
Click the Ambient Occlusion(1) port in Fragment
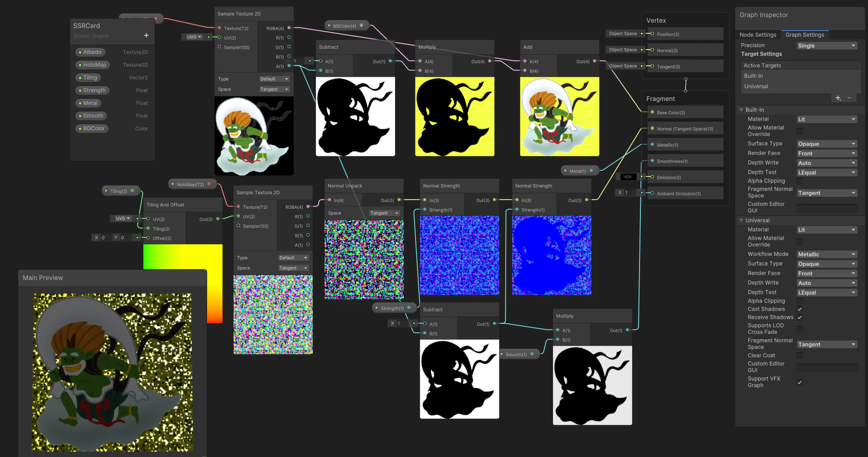pyautogui.click(x=652, y=193)
